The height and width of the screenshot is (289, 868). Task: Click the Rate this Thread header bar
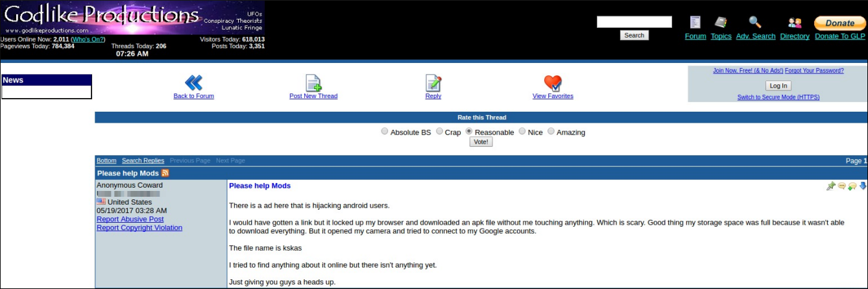point(481,118)
